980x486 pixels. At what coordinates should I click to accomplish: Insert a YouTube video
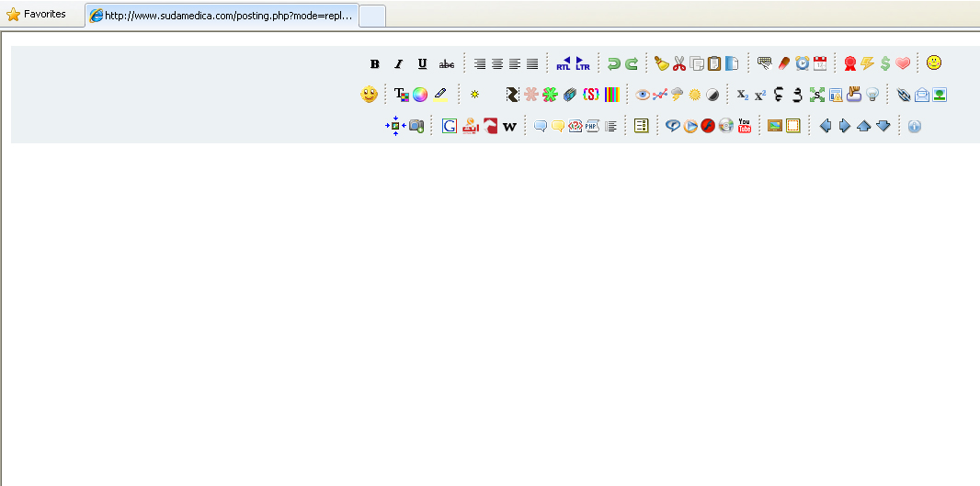point(745,126)
